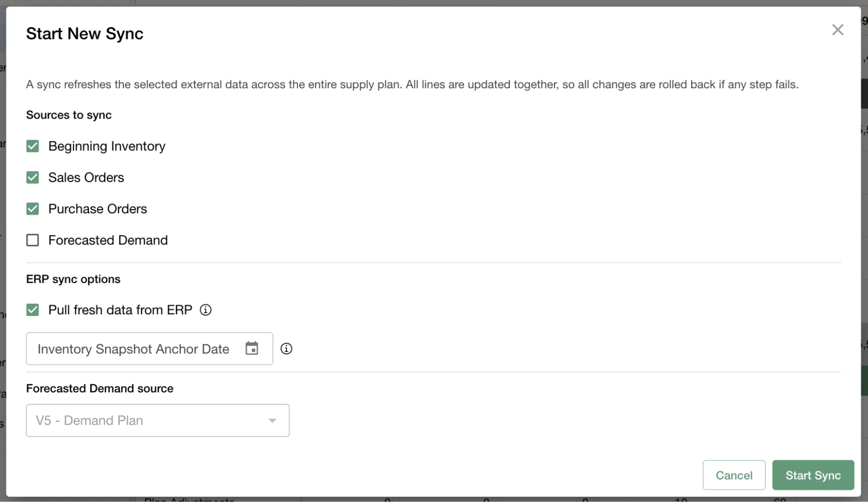Viewport: 868px width, 502px height.
Task: Cancel the new sync
Action: (734, 475)
